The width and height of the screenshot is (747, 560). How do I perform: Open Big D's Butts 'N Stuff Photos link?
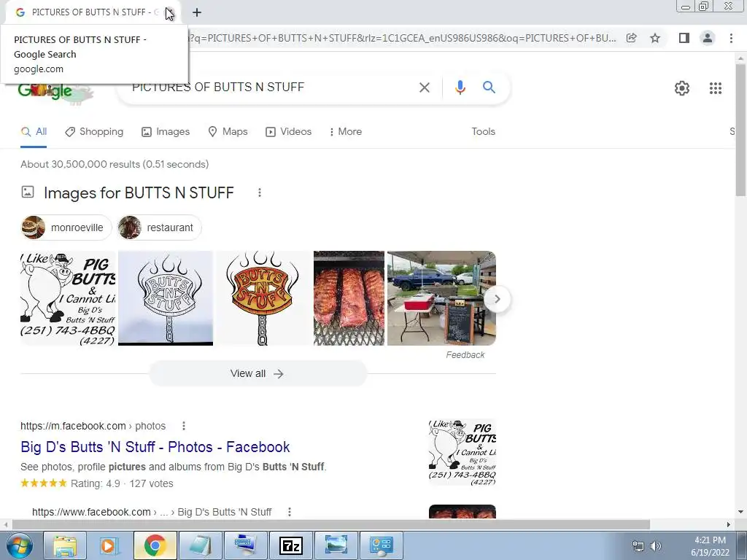pyautogui.click(x=155, y=447)
